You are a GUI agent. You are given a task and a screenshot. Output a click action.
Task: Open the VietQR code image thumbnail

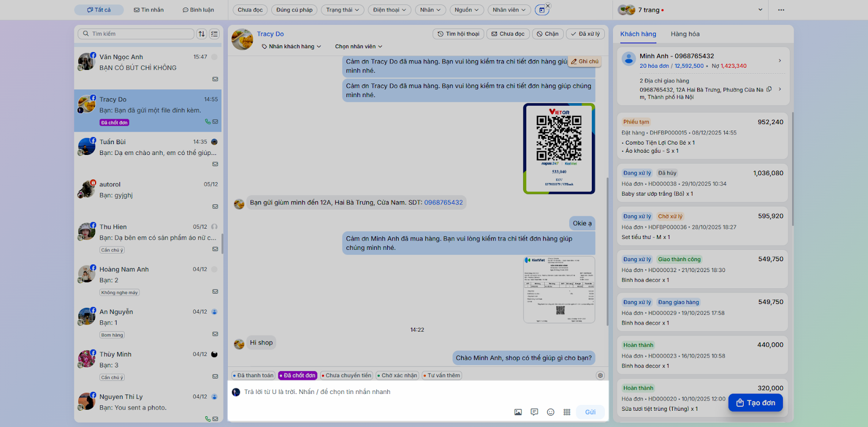(x=559, y=148)
